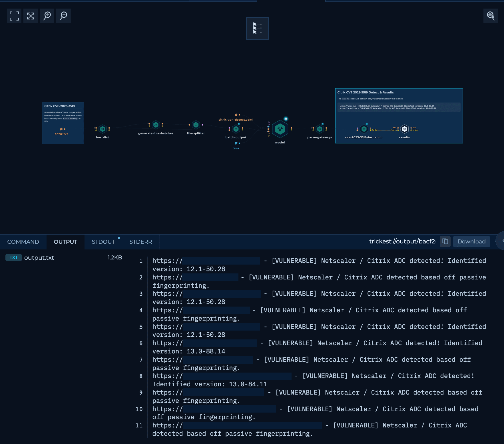Click output line 8 with version 13.0-84.11
504x444 pixels.
pyautogui.click(x=313, y=380)
